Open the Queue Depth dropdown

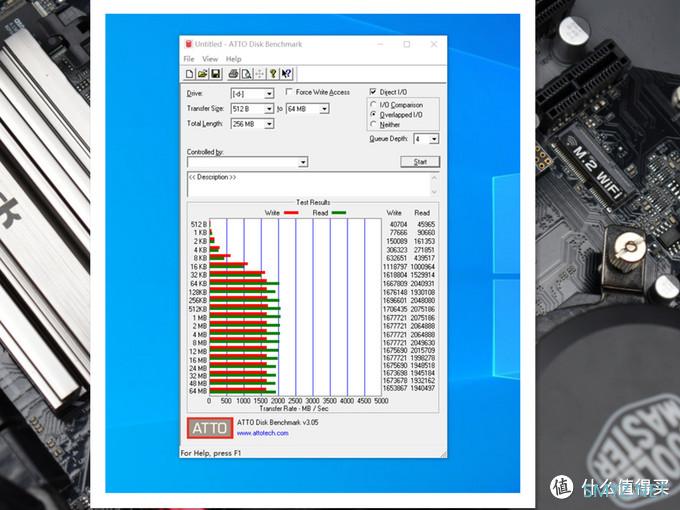point(434,139)
